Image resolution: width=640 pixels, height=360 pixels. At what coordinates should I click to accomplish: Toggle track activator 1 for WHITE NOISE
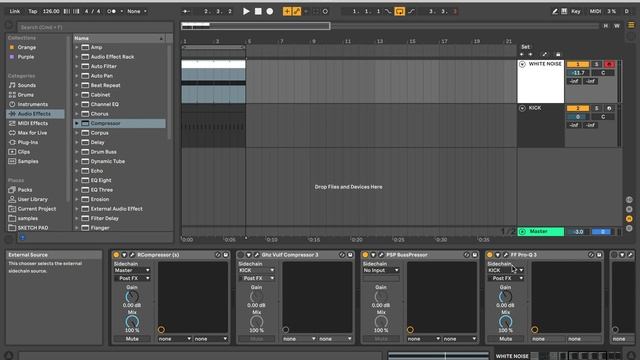click(x=578, y=64)
